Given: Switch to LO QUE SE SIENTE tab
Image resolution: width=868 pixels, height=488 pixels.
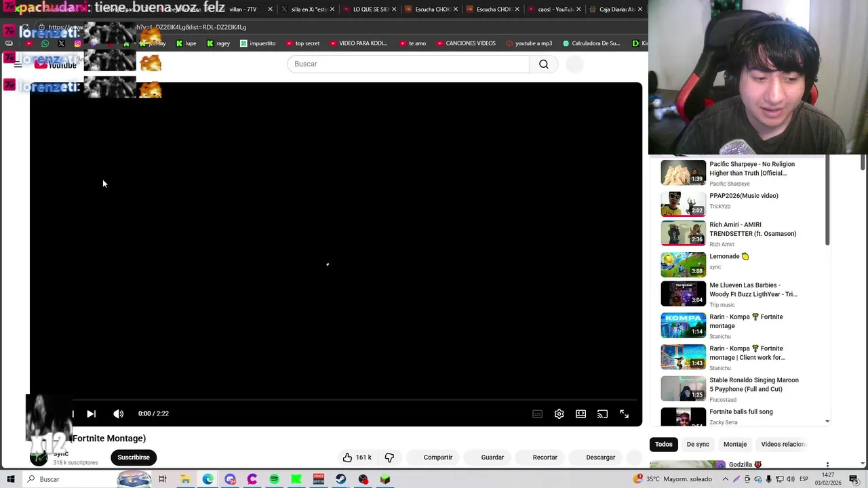Looking at the screenshot, I should pyautogui.click(x=371, y=9).
